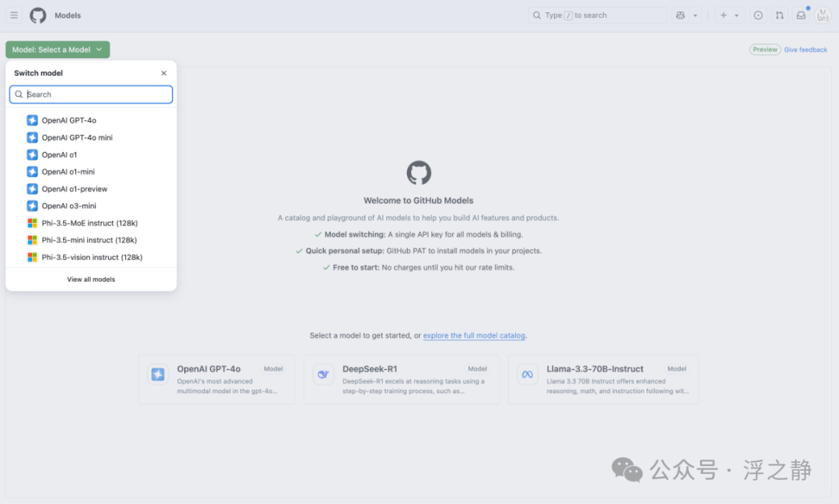
Task: Select OpenAI GPT-4o mini from list
Action: click(x=77, y=137)
